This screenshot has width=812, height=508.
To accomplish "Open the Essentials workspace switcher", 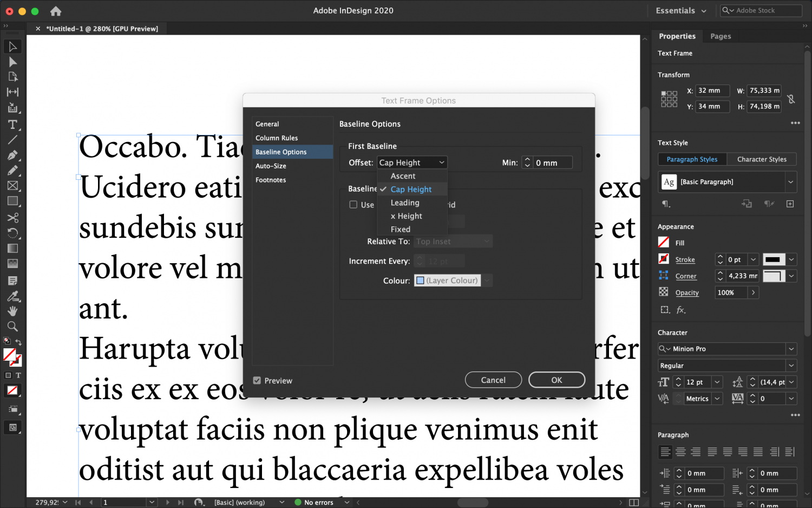I will (681, 11).
